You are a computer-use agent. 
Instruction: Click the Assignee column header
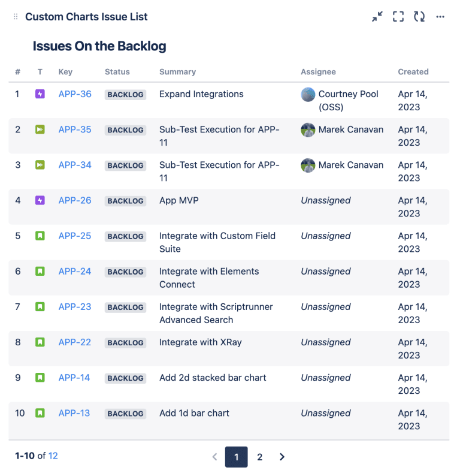point(318,72)
